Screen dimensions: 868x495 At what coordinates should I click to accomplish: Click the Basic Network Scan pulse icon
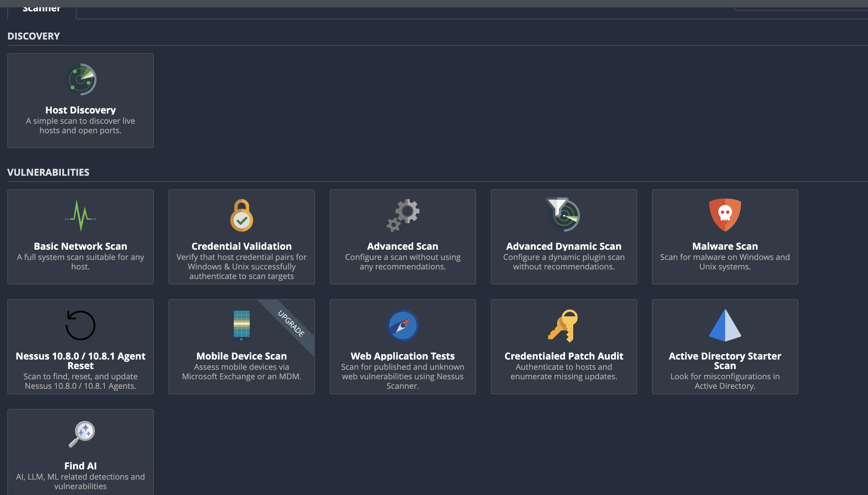[x=81, y=216]
